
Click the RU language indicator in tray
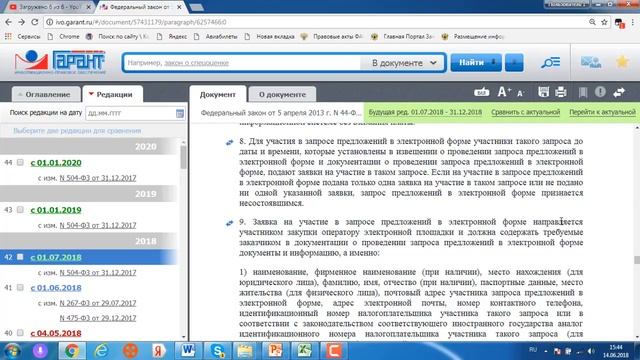[533, 350]
